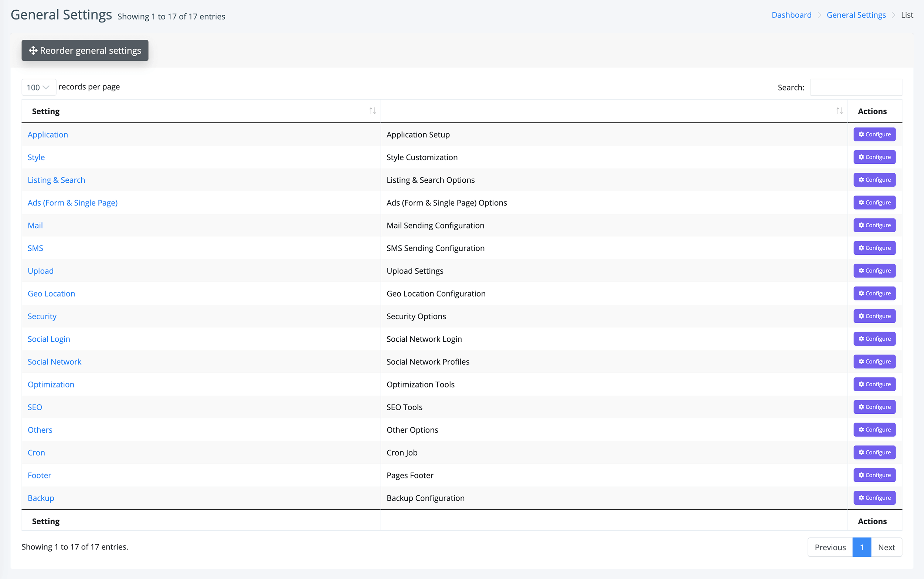Go to Dashboard breadcrumb link
Viewport: 924px width, 579px height.
click(x=791, y=15)
